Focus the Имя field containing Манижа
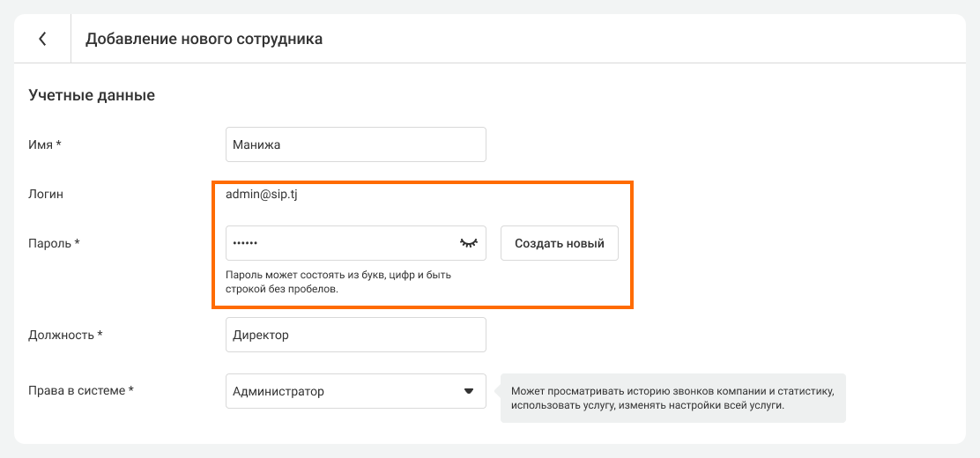 pyautogui.click(x=355, y=144)
